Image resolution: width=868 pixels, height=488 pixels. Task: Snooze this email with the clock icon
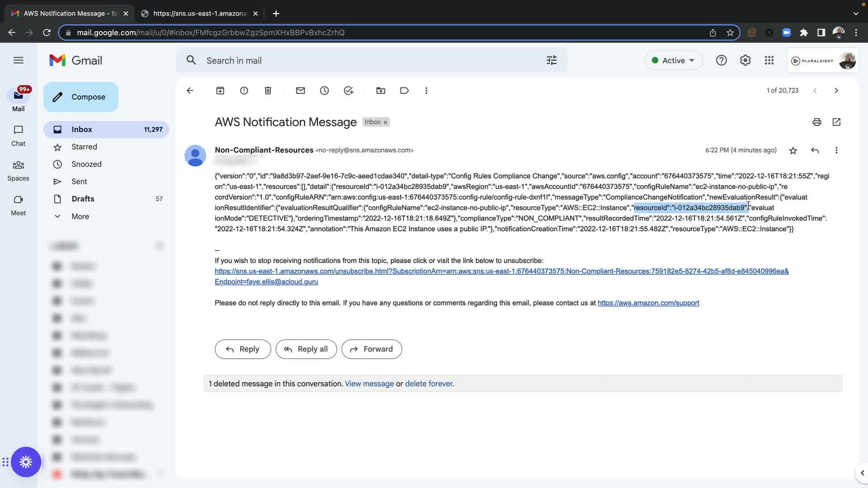(325, 91)
